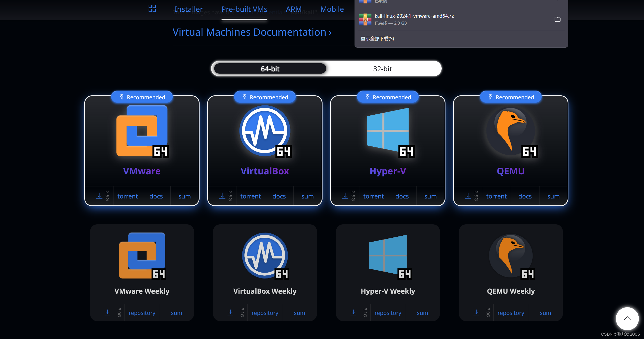644x339 pixels.
Task: Click the Hyper-V 64-bit download arrow icon
Action: coord(345,196)
